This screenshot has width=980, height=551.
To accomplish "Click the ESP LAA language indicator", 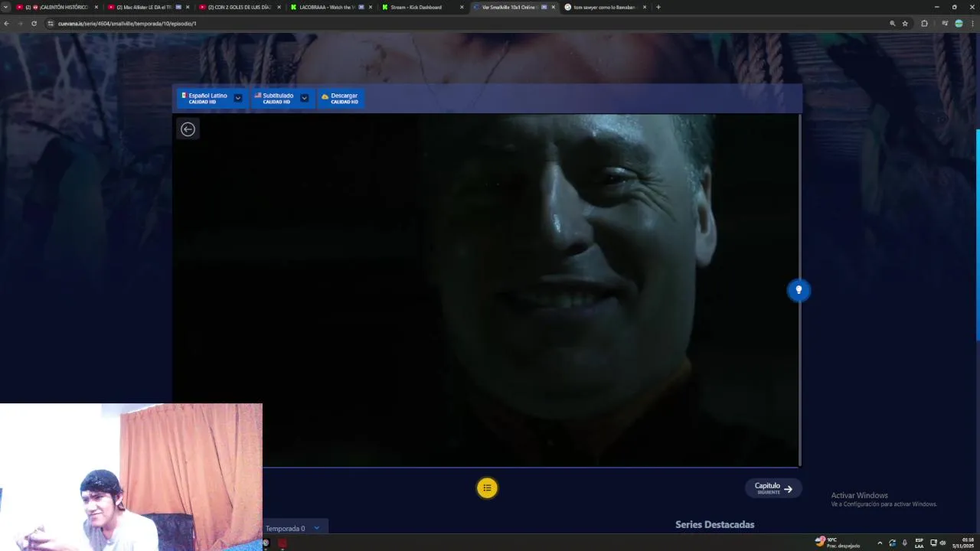I will pos(919,543).
